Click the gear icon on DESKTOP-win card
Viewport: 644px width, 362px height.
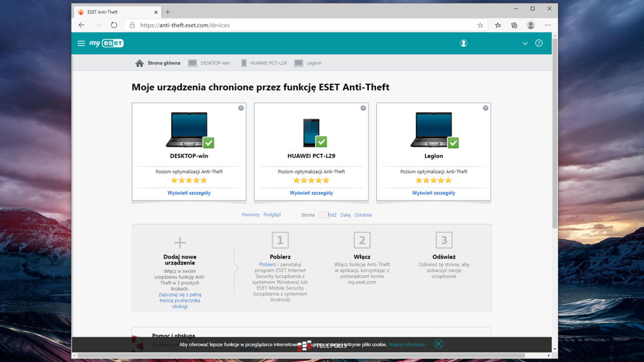241,108
